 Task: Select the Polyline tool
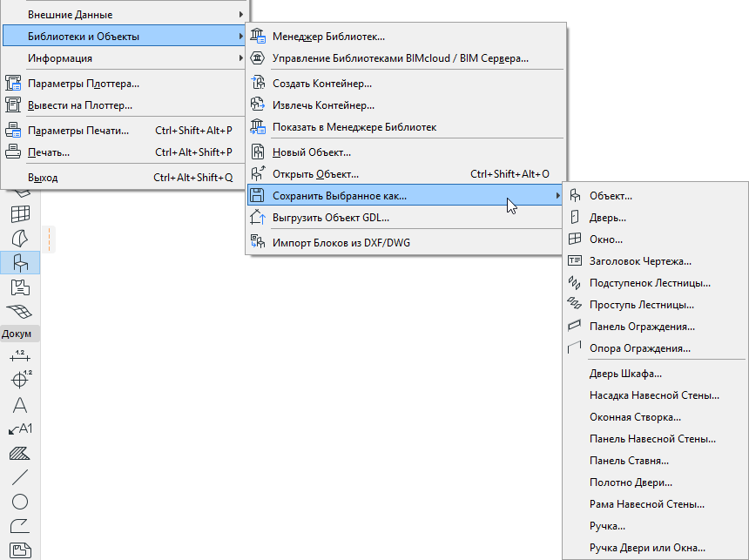click(x=20, y=525)
